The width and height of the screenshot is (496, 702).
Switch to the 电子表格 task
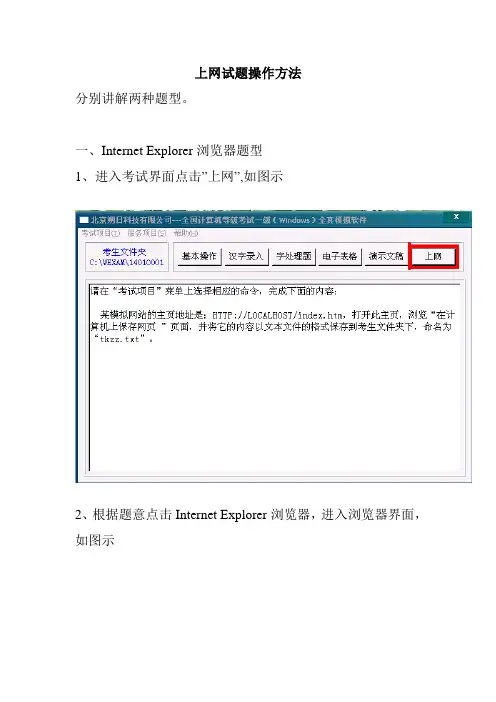(x=339, y=257)
